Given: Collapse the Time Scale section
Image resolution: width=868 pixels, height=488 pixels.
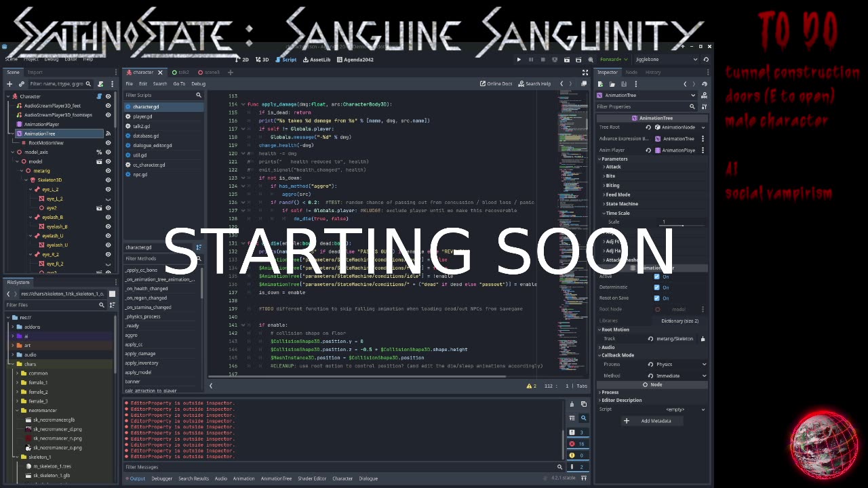Looking at the screenshot, I should point(617,213).
